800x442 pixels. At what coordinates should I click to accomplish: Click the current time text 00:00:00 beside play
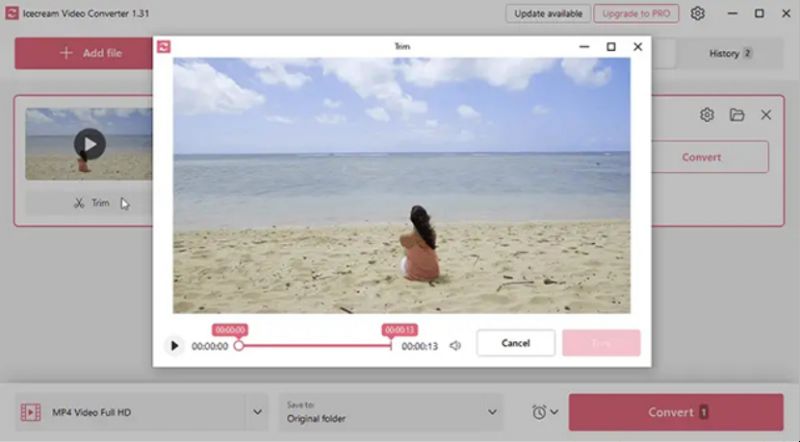[x=210, y=347]
